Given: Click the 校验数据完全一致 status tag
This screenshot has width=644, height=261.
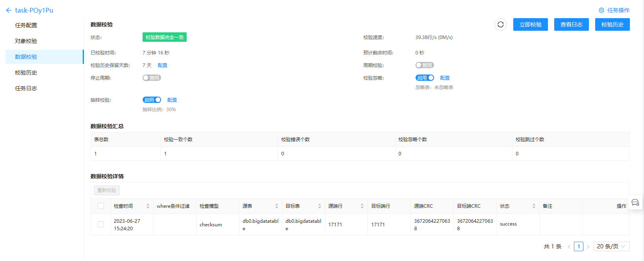Looking at the screenshot, I should 165,37.
